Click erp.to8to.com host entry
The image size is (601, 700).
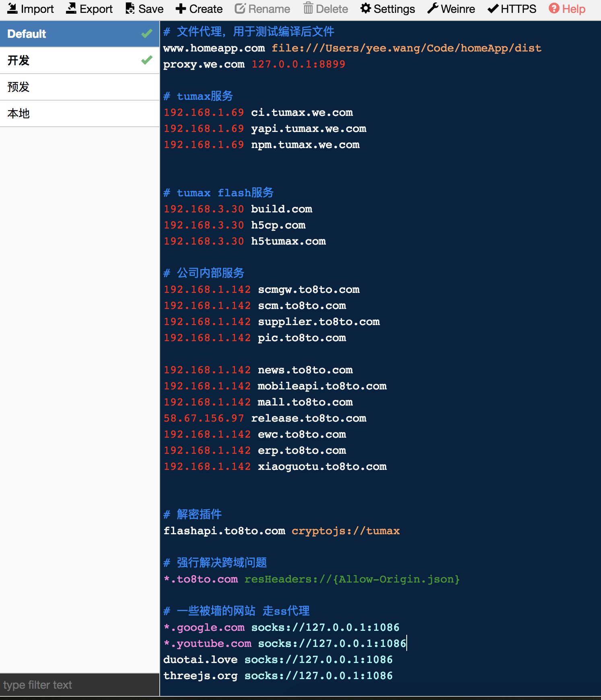point(302,450)
